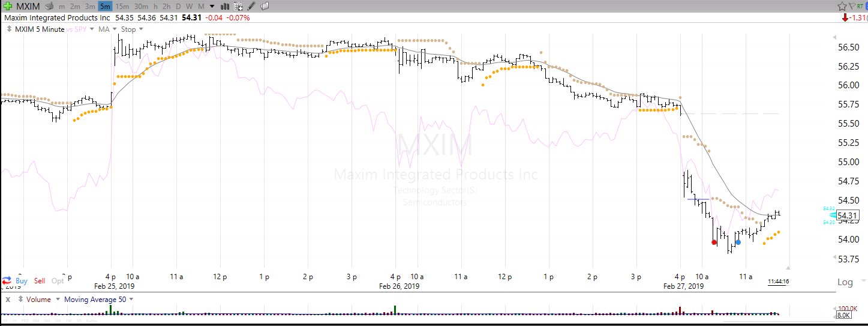Click the Opt options button
Image resolution: width=868 pixels, height=326 pixels.
pos(58,281)
